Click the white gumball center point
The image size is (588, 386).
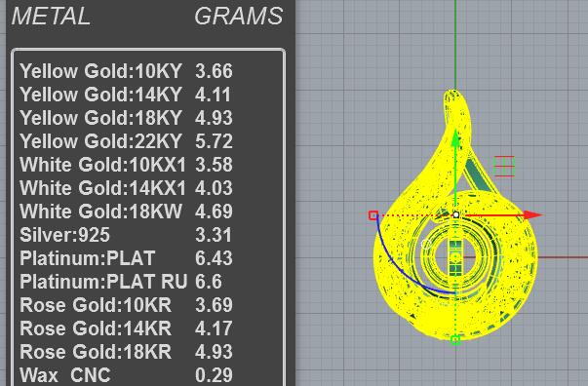456,214
